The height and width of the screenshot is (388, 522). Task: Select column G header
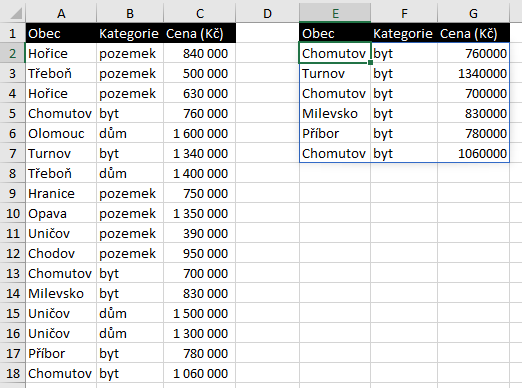[x=473, y=13]
